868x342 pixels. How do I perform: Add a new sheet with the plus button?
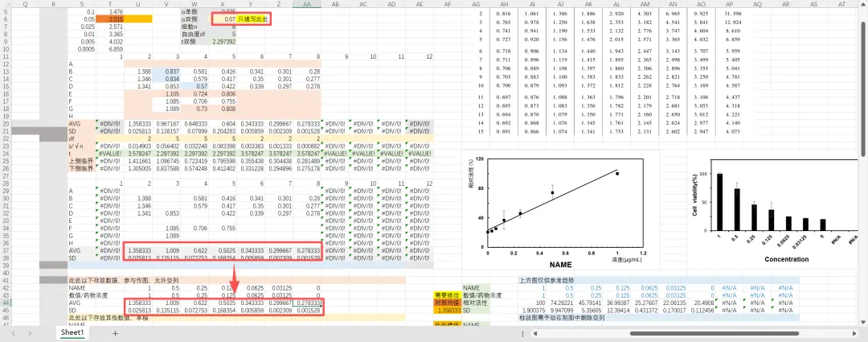pyautogui.click(x=115, y=333)
